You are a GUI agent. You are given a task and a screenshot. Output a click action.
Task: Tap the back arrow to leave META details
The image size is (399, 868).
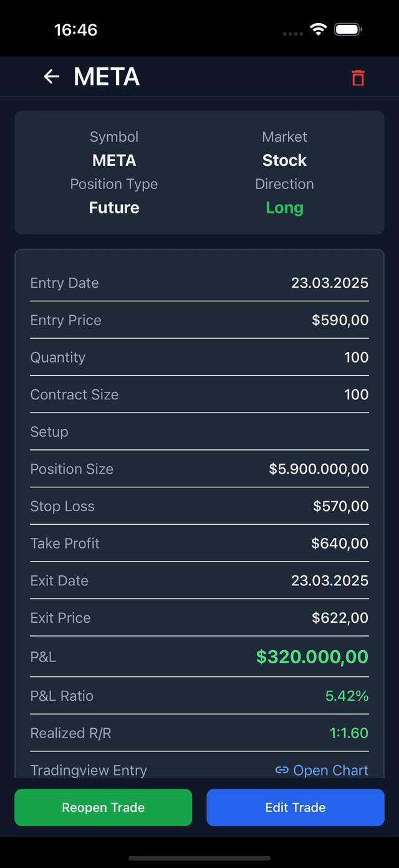coord(51,76)
